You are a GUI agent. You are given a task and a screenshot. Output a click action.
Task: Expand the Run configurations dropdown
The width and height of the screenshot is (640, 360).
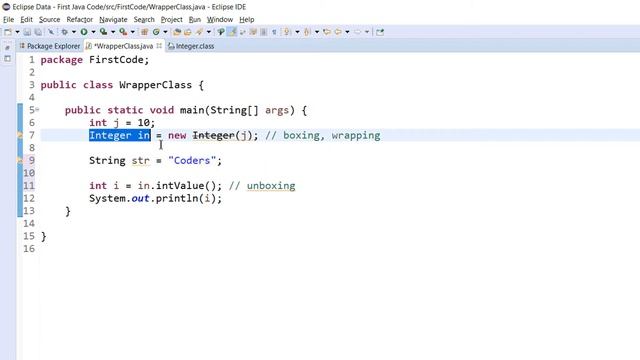pyautogui.click(x=93, y=32)
